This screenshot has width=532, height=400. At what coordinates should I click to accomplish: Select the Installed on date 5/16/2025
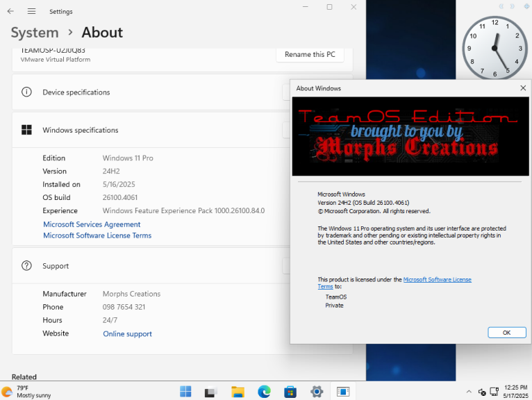point(119,184)
